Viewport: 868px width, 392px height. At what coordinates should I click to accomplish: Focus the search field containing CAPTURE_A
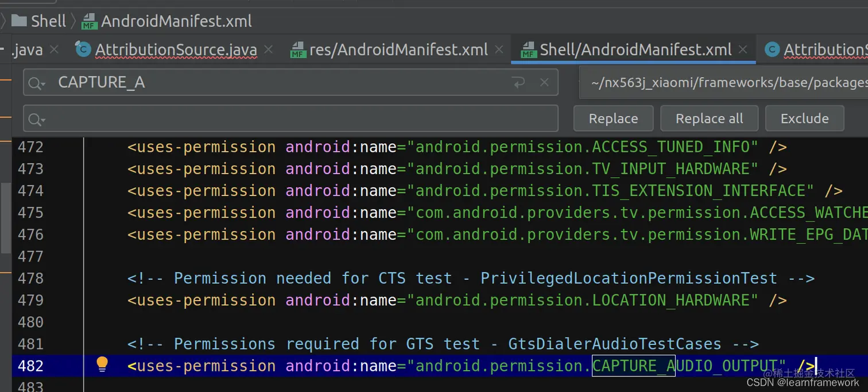point(290,83)
